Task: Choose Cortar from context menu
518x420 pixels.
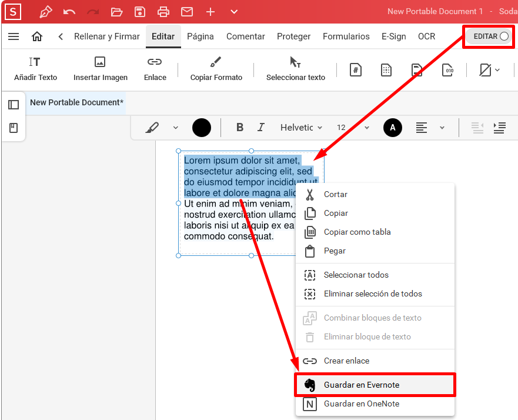Action: click(x=375, y=194)
